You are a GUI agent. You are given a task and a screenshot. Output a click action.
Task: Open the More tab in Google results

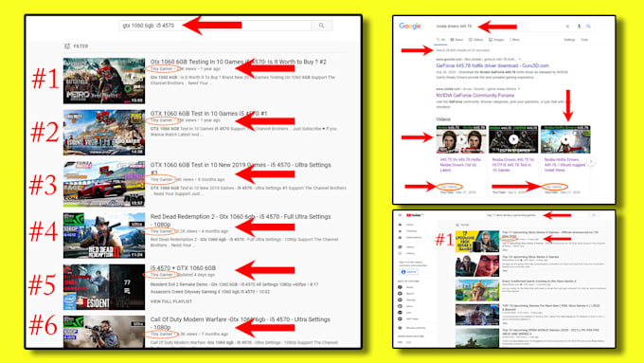pos(514,40)
